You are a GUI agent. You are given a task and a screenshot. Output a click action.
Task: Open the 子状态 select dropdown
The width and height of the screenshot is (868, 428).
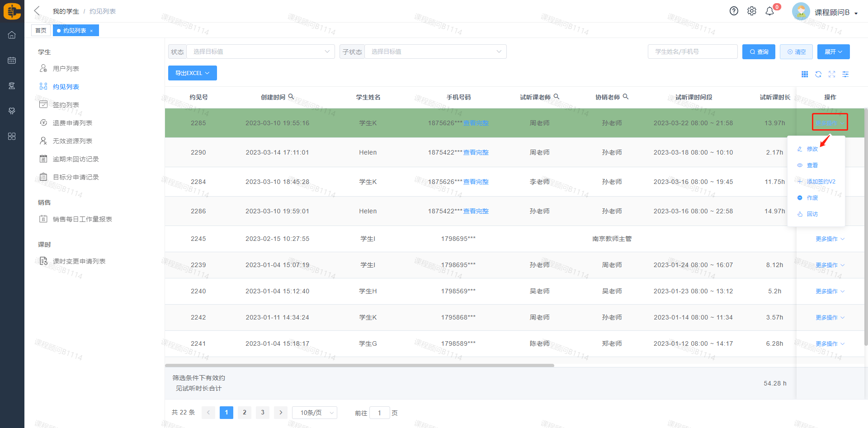pos(435,52)
